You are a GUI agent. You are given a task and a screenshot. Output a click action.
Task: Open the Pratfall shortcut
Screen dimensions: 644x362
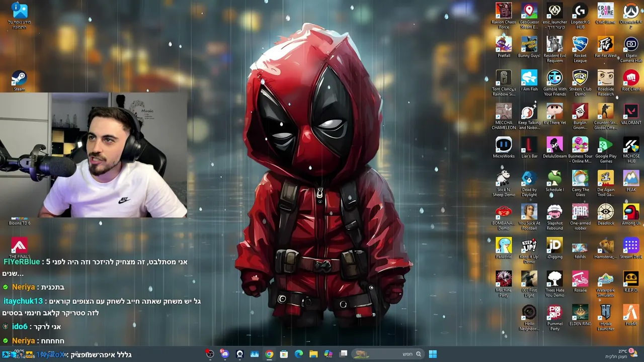pyautogui.click(x=504, y=47)
